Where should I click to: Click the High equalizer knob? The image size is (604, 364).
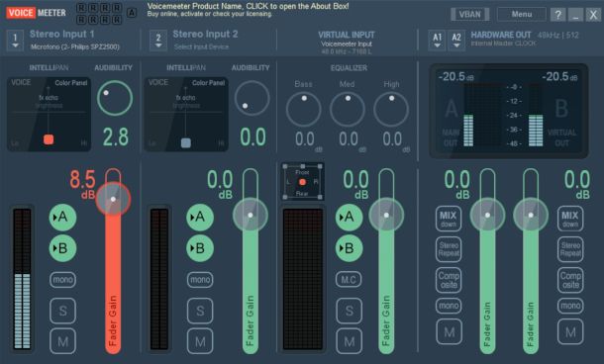[391, 109]
